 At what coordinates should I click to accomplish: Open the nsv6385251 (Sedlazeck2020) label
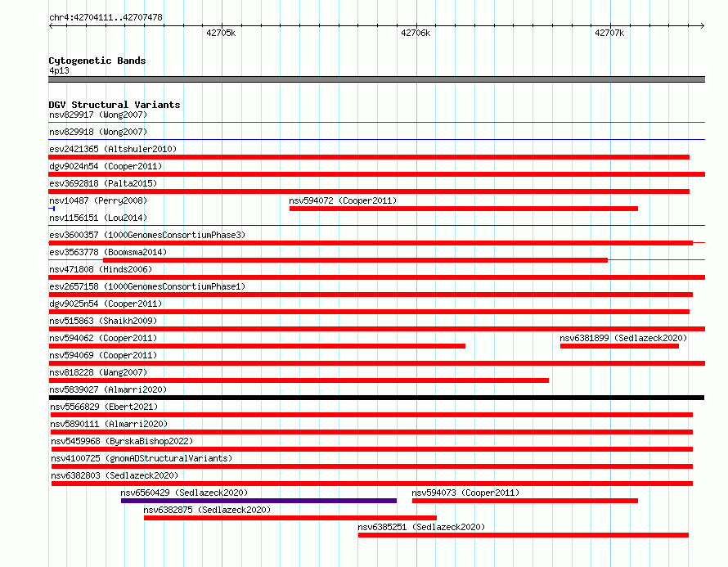pyautogui.click(x=421, y=527)
